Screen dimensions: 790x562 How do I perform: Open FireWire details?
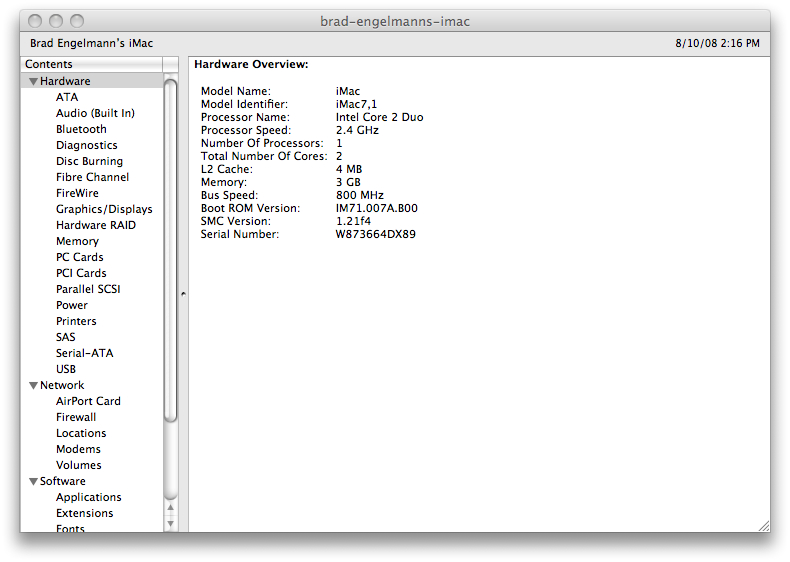point(77,194)
